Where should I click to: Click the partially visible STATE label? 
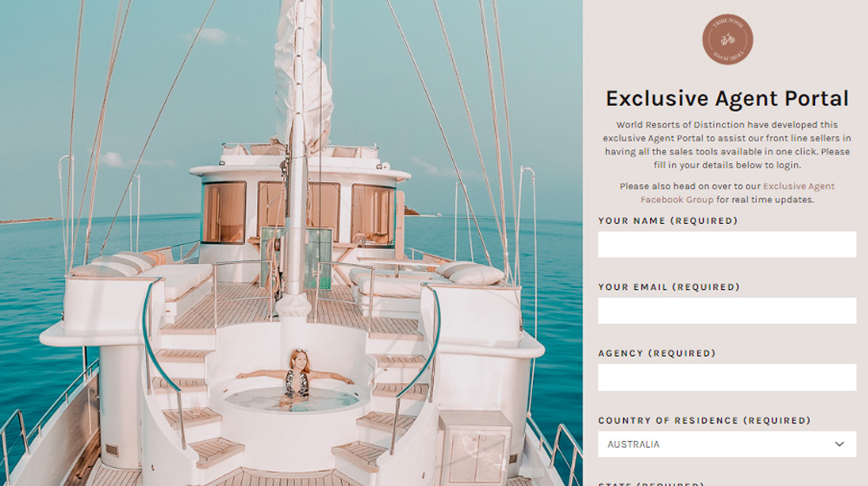pos(651,483)
